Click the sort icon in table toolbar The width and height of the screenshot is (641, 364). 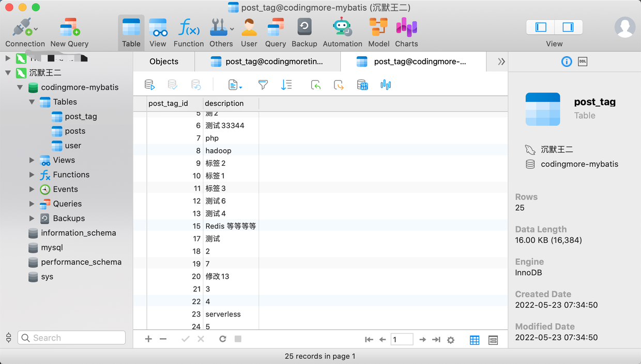point(286,85)
